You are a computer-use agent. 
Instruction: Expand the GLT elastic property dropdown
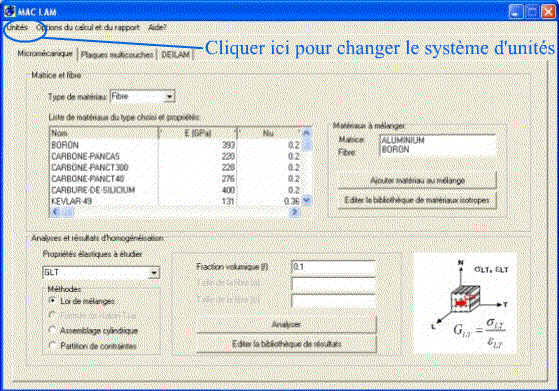(x=154, y=273)
